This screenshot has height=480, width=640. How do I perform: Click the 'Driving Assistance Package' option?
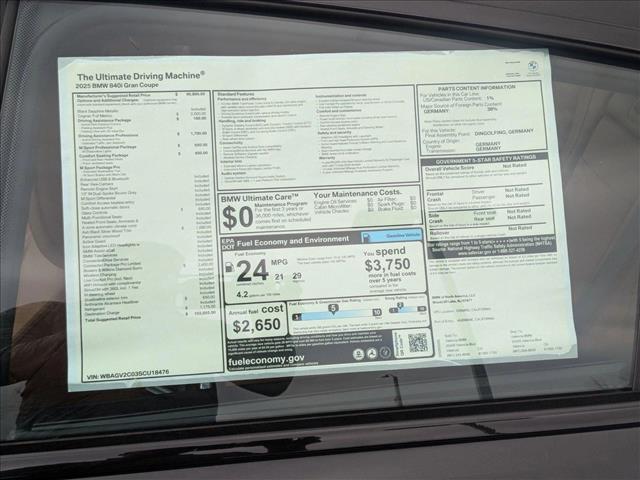(x=104, y=121)
